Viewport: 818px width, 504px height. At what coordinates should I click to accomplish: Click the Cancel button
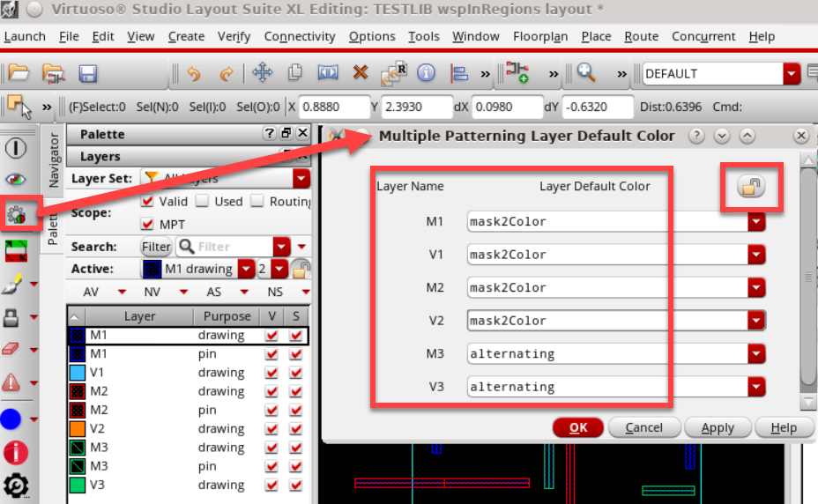644,428
